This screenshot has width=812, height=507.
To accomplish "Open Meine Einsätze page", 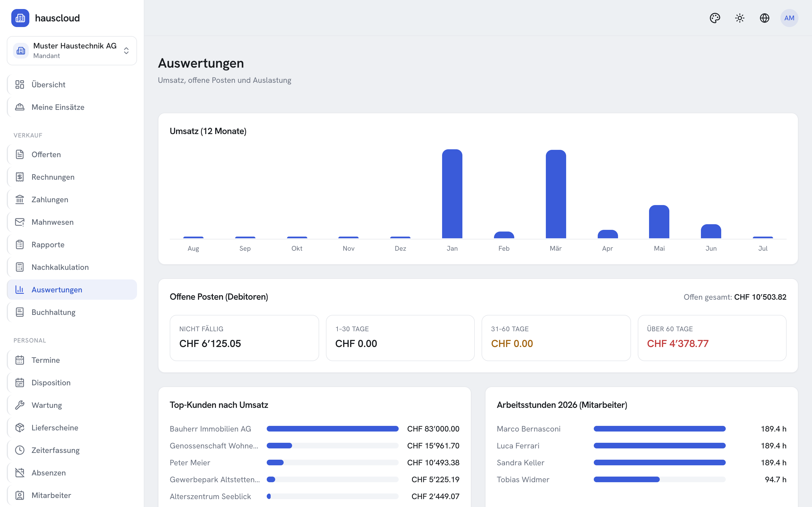I will pyautogui.click(x=72, y=107).
